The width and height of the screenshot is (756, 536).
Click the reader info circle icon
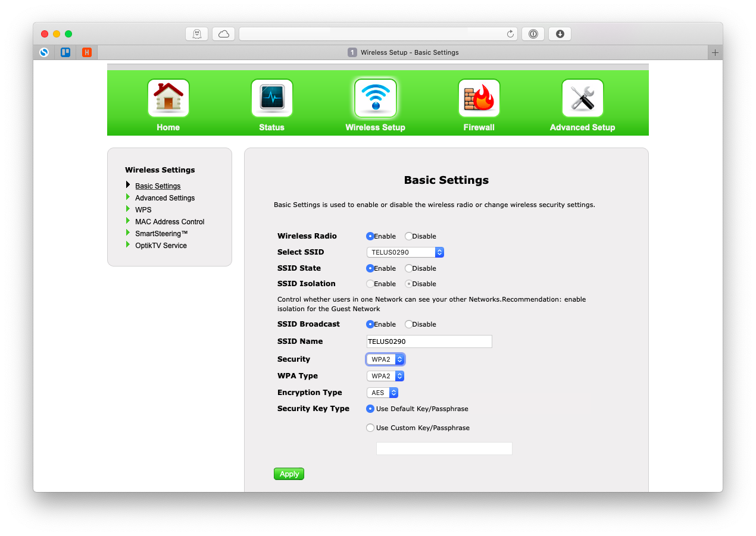coord(533,34)
